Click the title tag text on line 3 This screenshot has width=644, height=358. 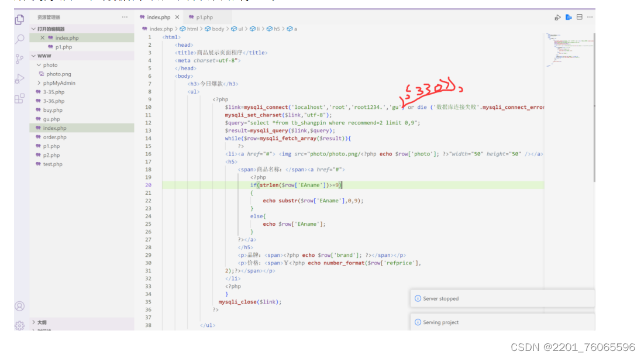point(221,53)
